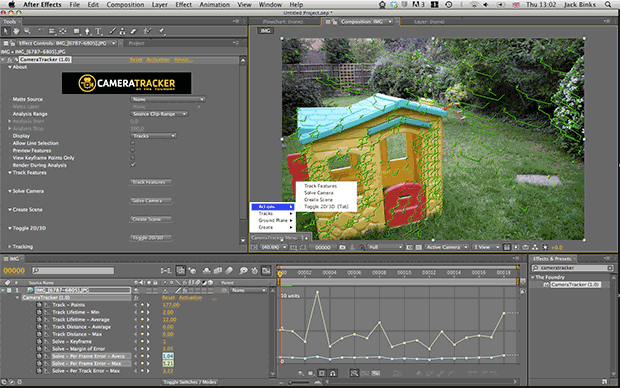
Task: Toggle keyframe diamond for Track Lifetime - Min
Action: pos(142,312)
